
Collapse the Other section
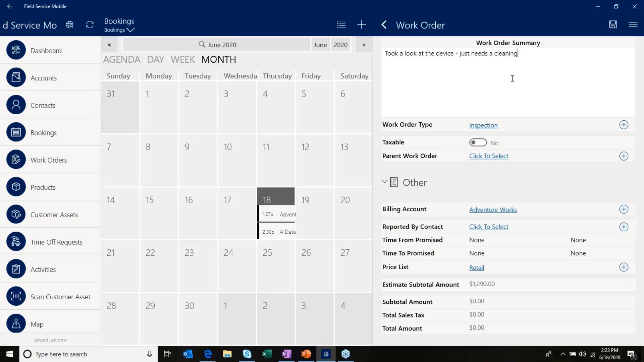(384, 182)
